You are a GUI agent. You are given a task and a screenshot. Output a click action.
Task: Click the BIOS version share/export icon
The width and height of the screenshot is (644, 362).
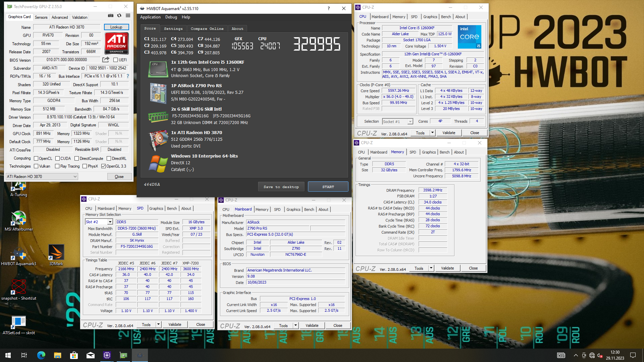tap(106, 60)
